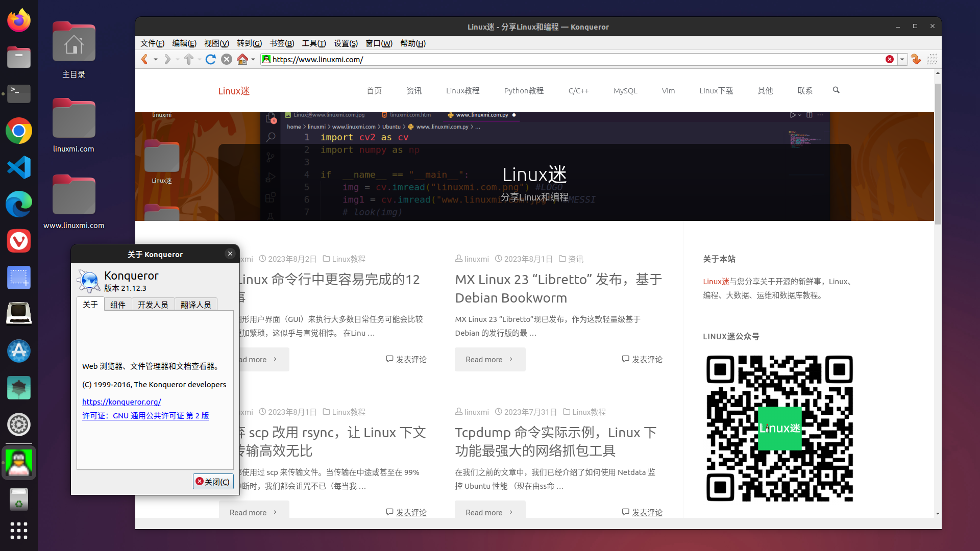The width and height of the screenshot is (980, 551).
Task: Open the Tcpdump 命令实际示例 article title
Action: click(556, 442)
